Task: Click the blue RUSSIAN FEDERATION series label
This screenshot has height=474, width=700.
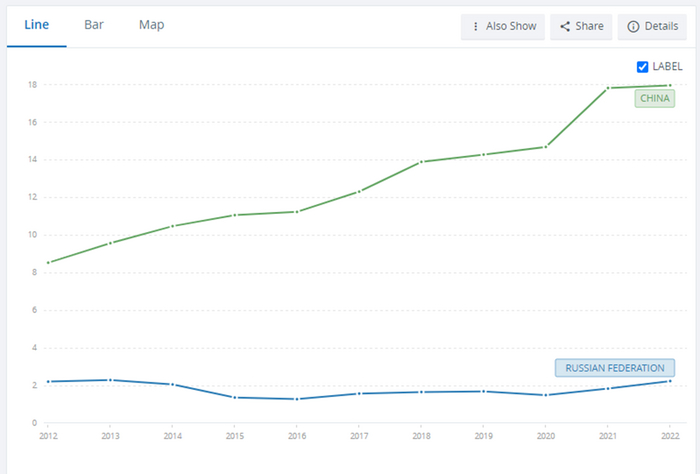Action: 615,368
